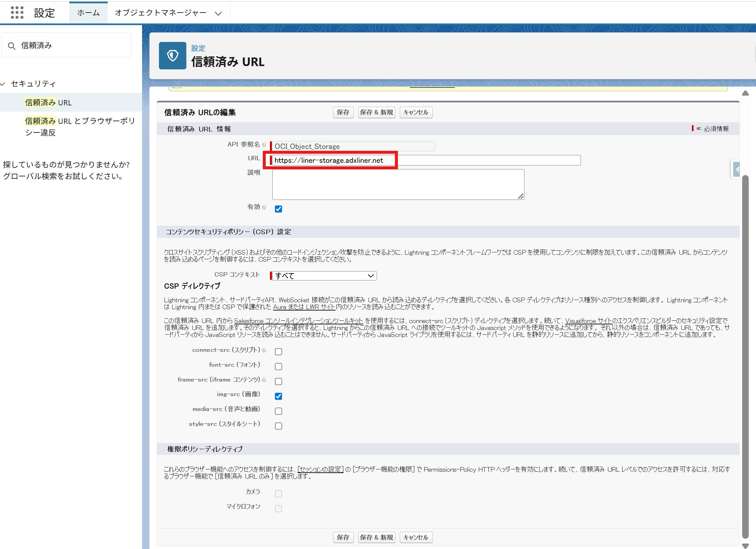The image size is (756, 549).
Task: Click into the 説明 text area
Action: point(398,185)
